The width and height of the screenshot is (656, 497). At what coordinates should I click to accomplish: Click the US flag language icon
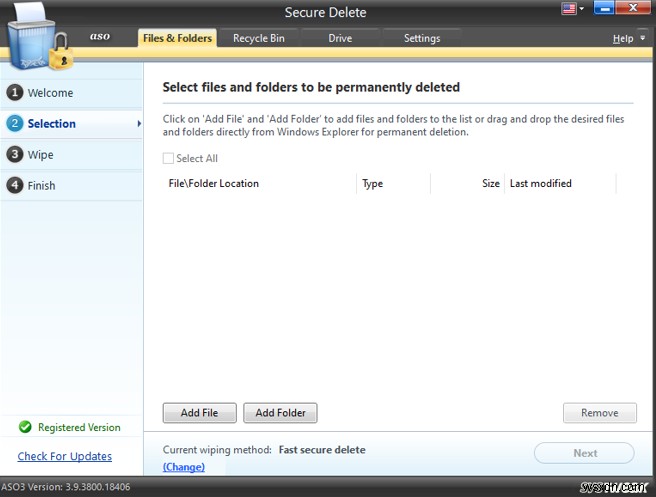pyautogui.click(x=569, y=8)
